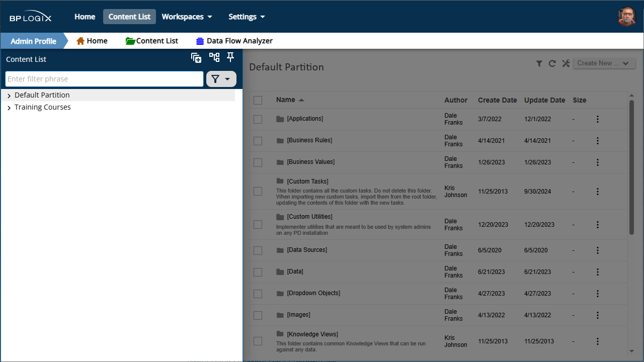Open the three-dot menu for [Data]
Screen dimensions: 644x362
click(598, 272)
